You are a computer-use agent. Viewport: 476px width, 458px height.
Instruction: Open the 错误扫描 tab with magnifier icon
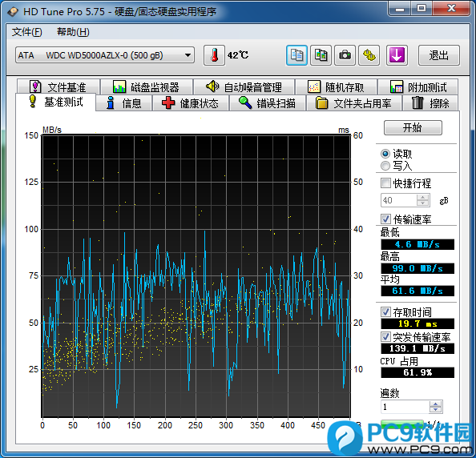coord(268,103)
